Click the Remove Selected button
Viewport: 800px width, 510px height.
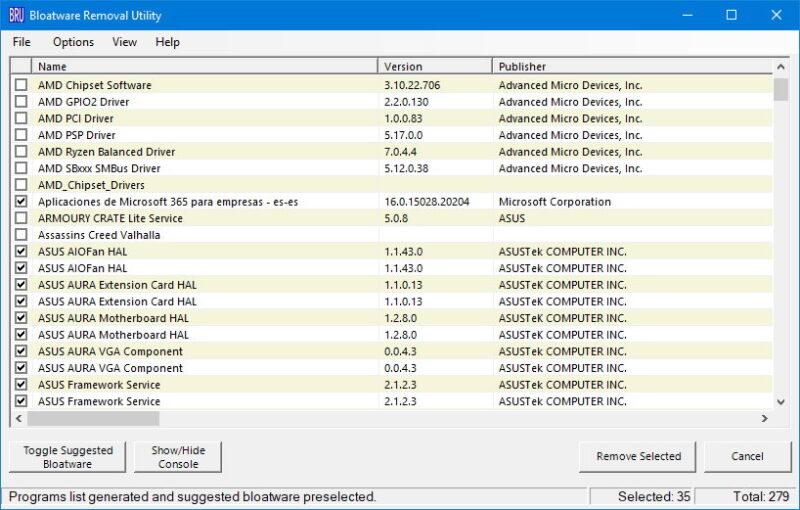(638, 457)
